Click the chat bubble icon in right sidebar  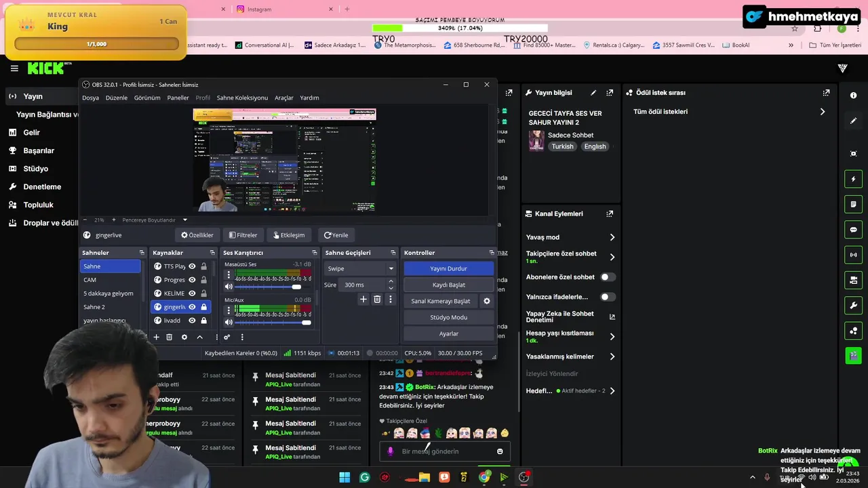853,230
